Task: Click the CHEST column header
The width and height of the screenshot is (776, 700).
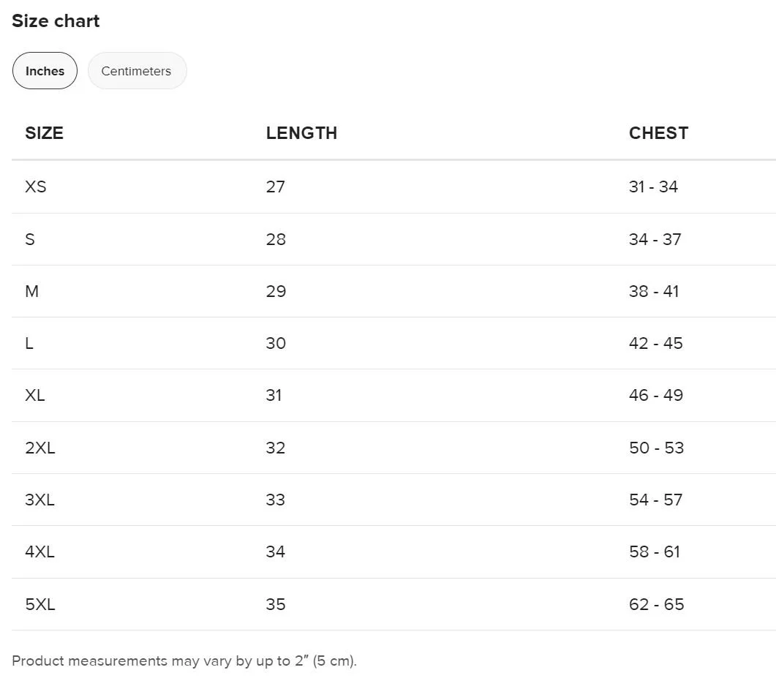Action: 658,132
